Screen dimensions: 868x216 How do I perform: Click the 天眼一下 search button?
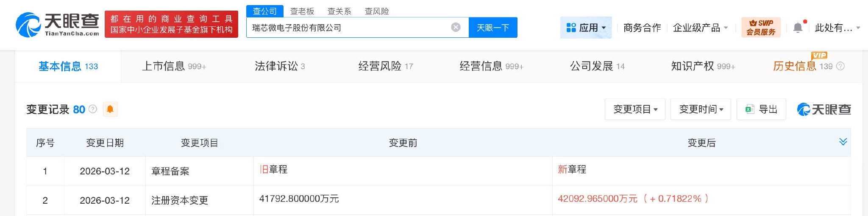click(x=493, y=28)
